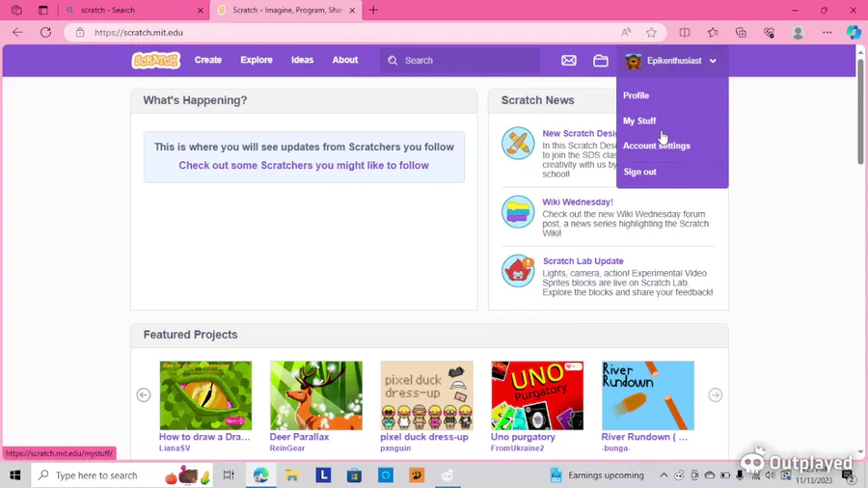868x488 pixels.
Task: Show next featured projects with right arrow
Action: [716, 395]
